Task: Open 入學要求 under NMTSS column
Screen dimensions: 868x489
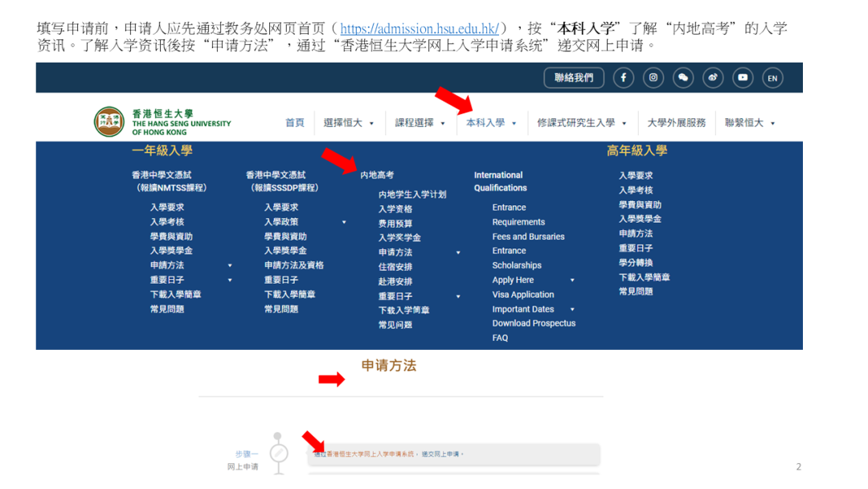Action: (x=167, y=208)
